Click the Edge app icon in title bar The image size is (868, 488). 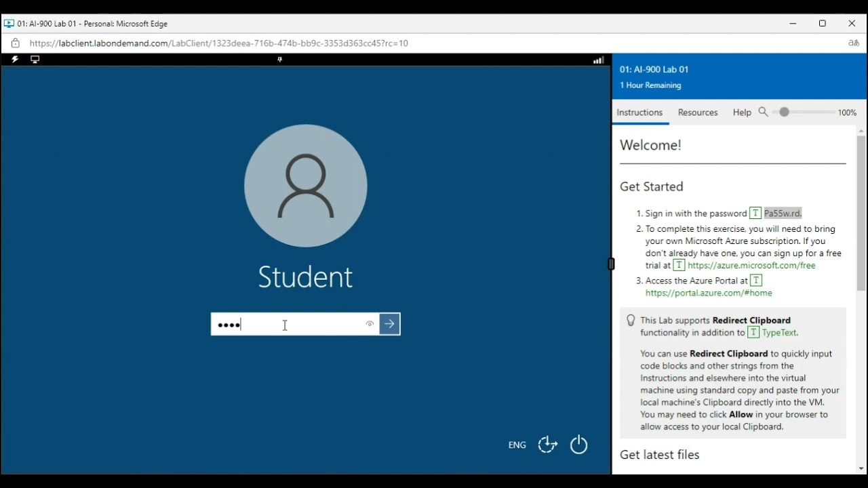pos(9,24)
